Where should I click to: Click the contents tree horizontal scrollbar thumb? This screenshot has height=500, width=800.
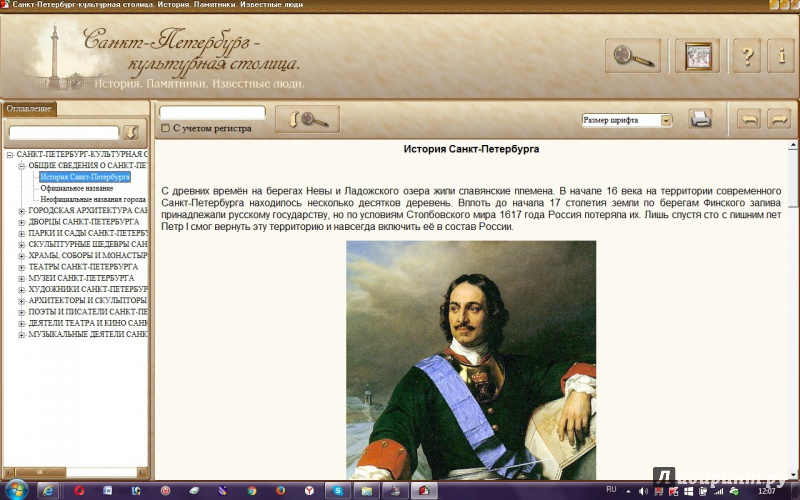[x=40, y=472]
